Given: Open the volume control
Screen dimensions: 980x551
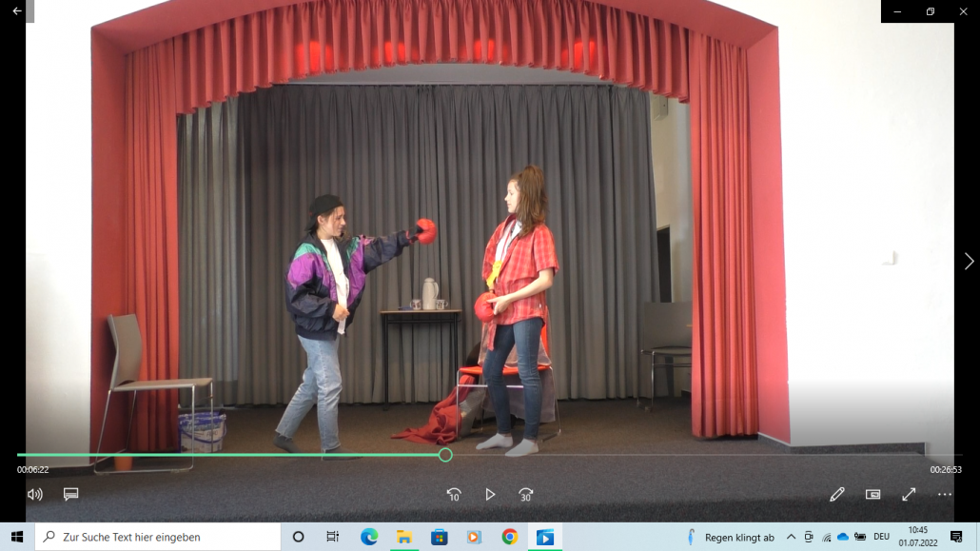Looking at the screenshot, I should tap(35, 494).
